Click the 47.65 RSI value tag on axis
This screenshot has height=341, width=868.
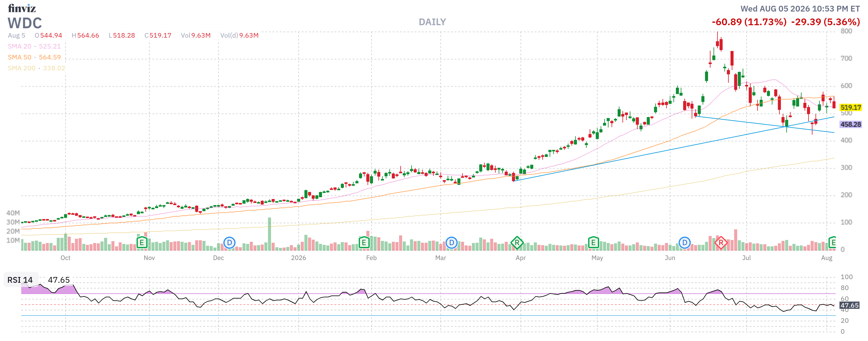point(849,305)
